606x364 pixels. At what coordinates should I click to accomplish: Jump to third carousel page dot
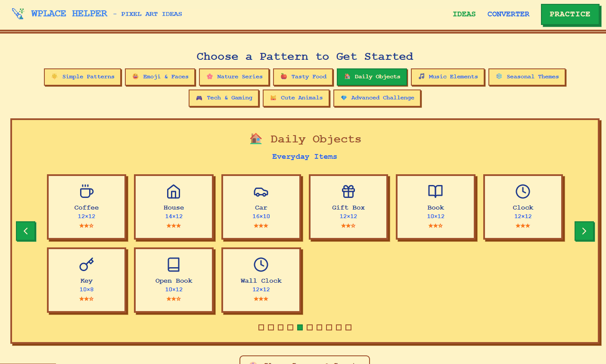(280, 327)
